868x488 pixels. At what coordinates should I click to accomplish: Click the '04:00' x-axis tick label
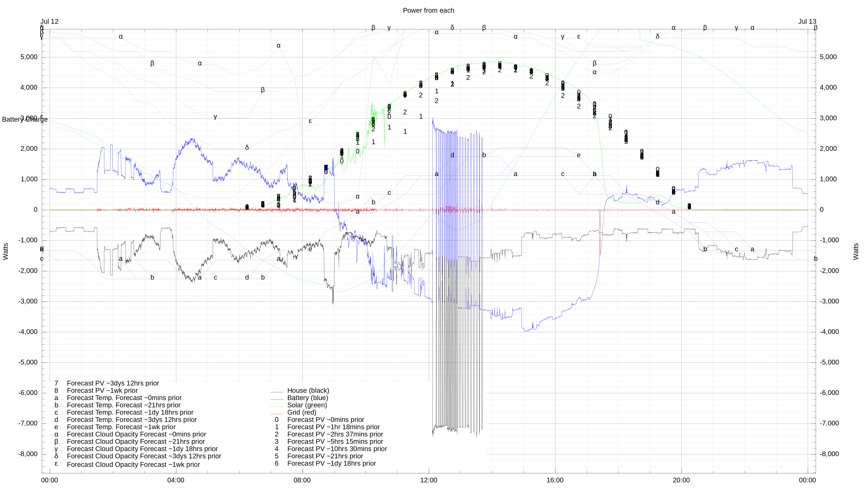click(176, 481)
